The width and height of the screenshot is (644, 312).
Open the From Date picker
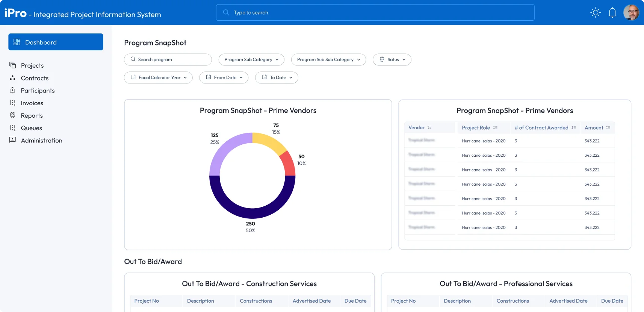pyautogui.click(x=224, y=77)
